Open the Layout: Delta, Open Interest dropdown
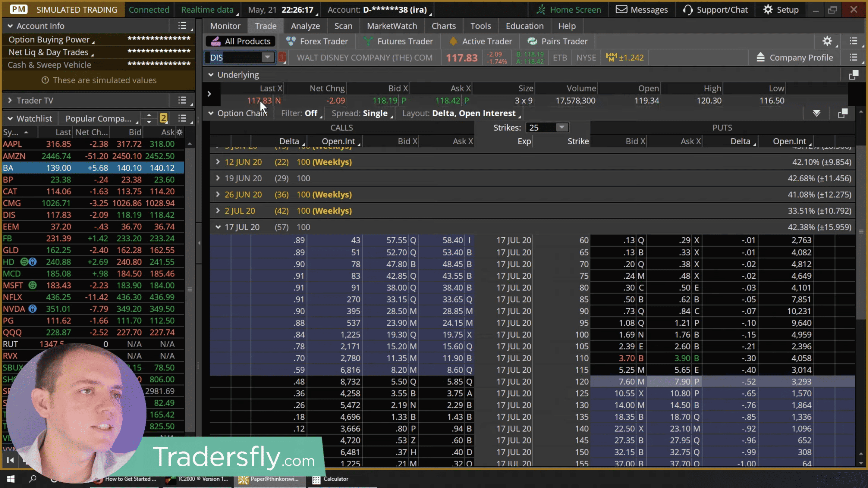The height and width of the screenshot is (488, 868). pos(462,114)
